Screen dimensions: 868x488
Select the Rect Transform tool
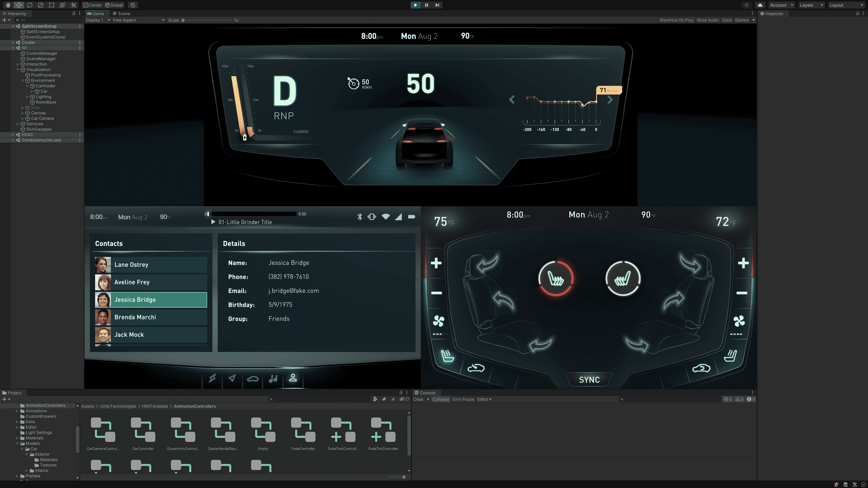coord(51,5)
